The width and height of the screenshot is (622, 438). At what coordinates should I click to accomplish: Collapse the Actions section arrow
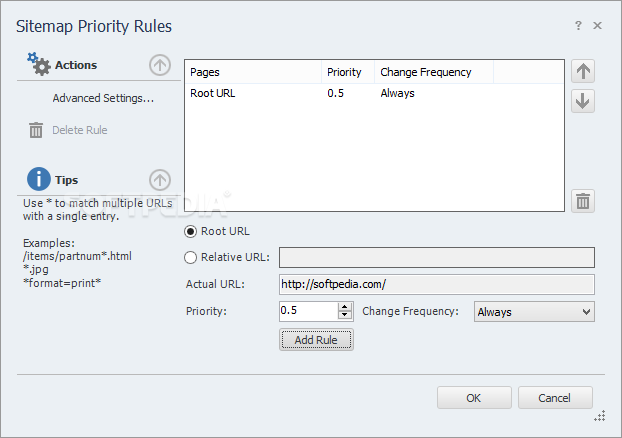(160, 65)
